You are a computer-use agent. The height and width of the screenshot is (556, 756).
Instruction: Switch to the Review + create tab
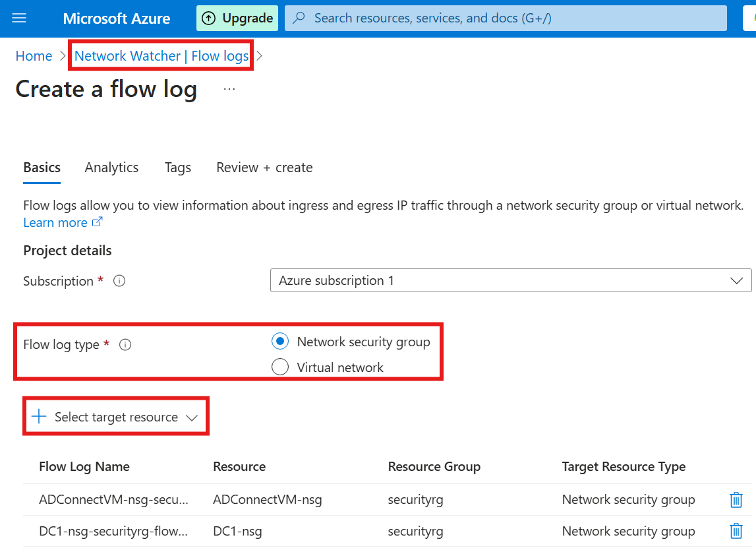[x=264, y=168]
